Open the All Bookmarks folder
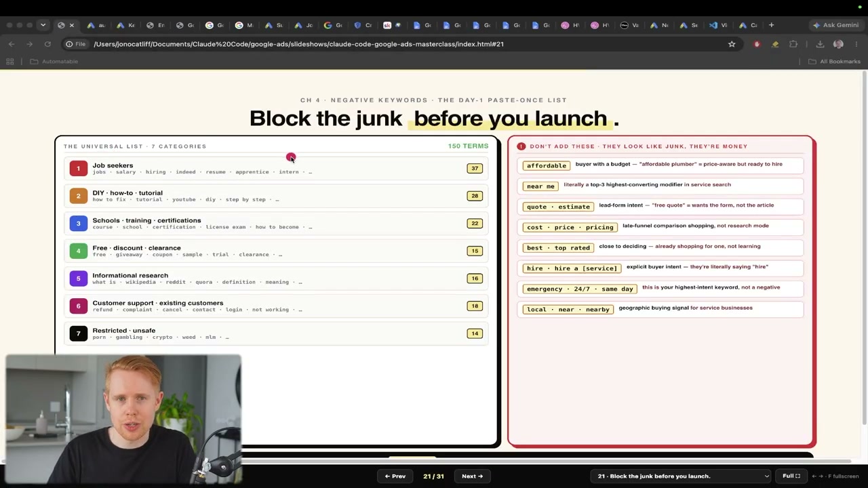Screen dimensions: 868x488 point(835,62)
